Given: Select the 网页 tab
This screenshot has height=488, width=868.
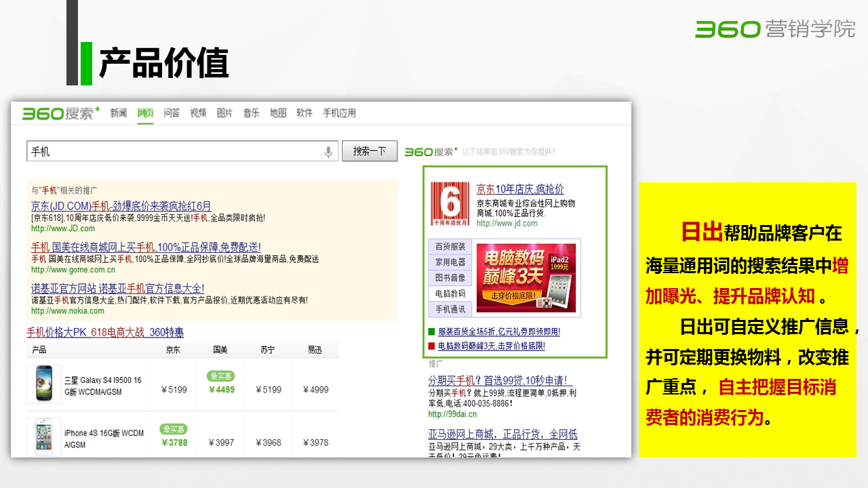Looking at the screenshot, I should point(145,113).
